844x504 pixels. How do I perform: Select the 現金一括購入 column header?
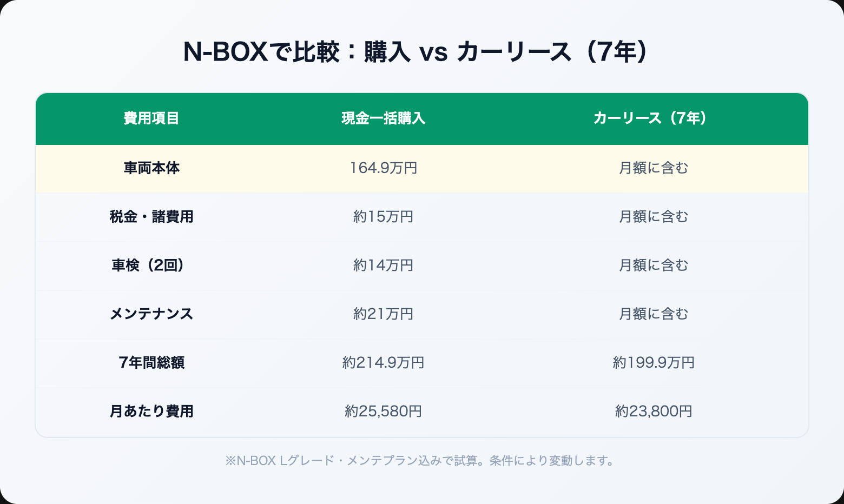click(383, 118)
